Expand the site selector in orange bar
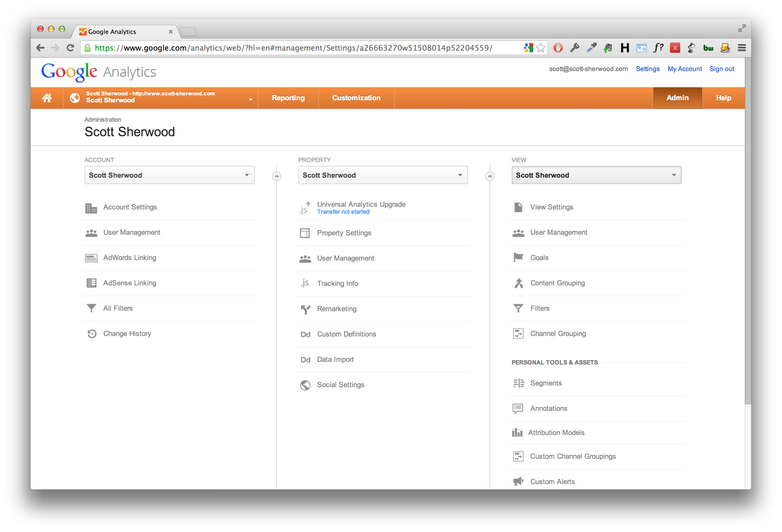 (x=250, y=99)
